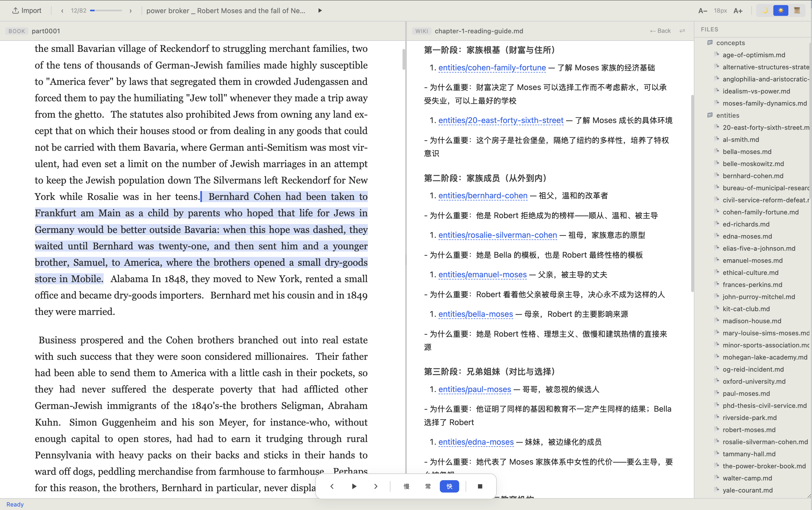
Task: Skip to previous sentence in player
Action: pos(332,486)
